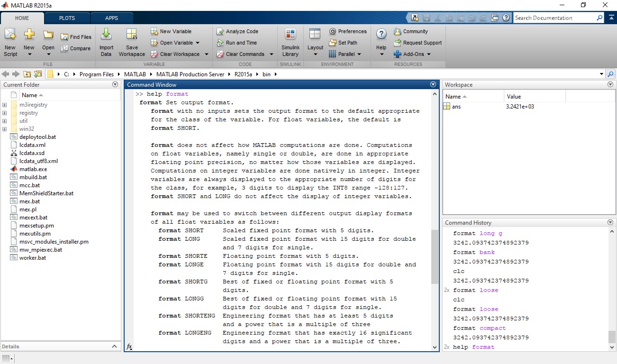Open Clear Workspace dropdown arrow
The width and height of the screenshot is (617, 364).
pos(206,54)
